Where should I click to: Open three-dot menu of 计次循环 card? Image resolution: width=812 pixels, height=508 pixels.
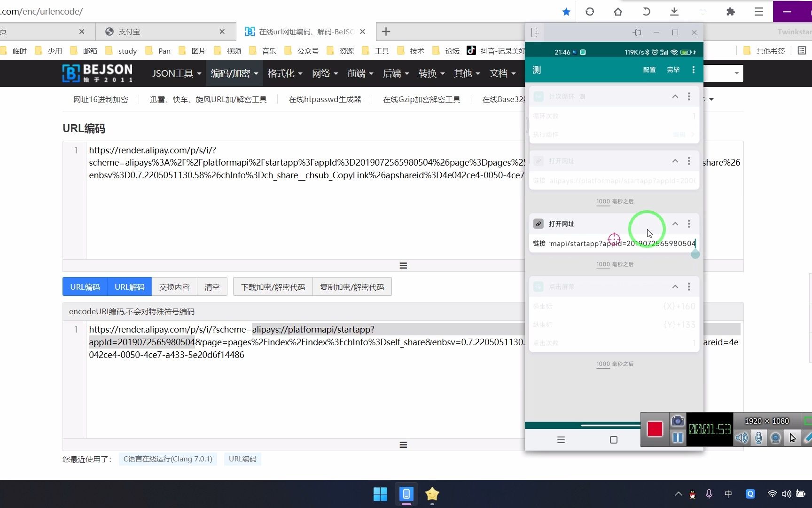(689, 96)
